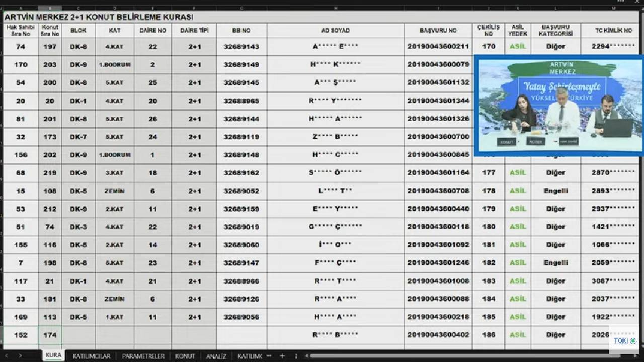Add a new sheet with the plus icon
This screenshot has width=644, height=362.
tap(282, 356)
